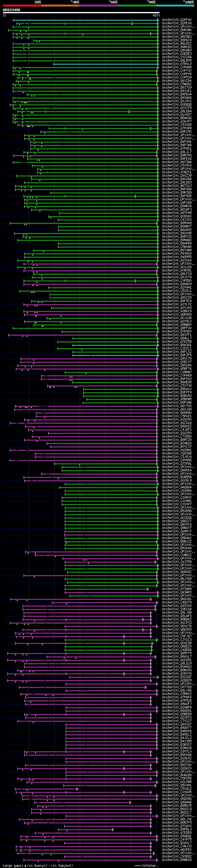The height and width of the screenshot is (868, 197).
Task: Select hit label UniRef100_A7NZS1
Action: click(x=177, y=172)
